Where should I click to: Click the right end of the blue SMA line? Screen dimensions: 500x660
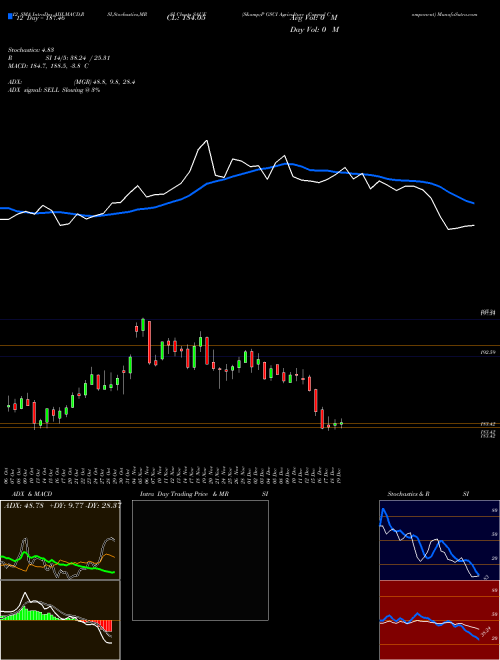point(473,203)
